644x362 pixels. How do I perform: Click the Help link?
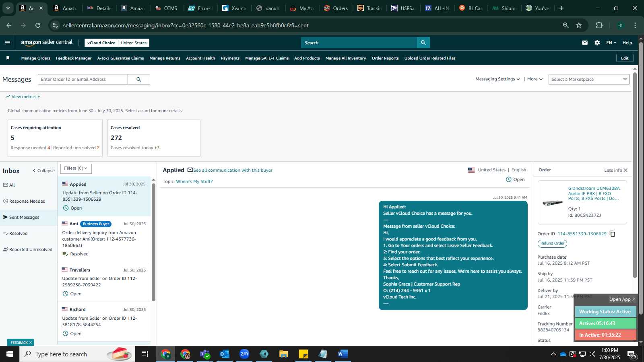click(627, 43)
